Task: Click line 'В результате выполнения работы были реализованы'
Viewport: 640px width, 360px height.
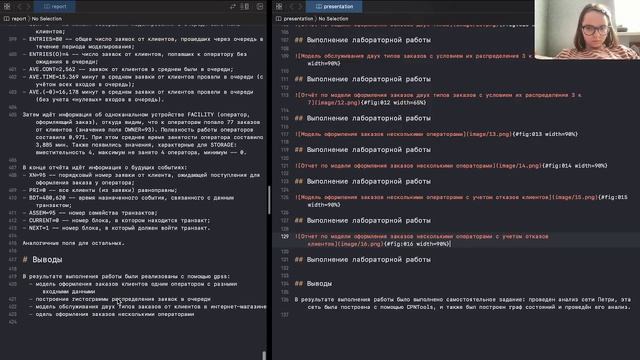Action: [126, 276]
